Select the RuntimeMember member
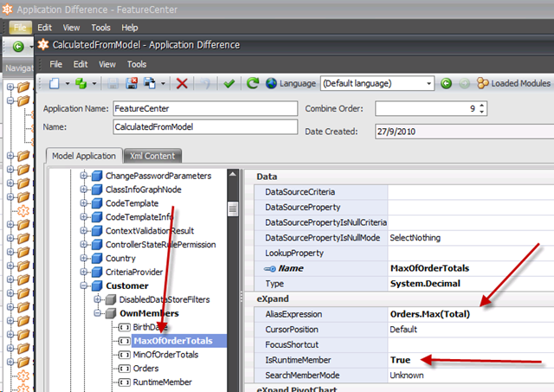 click(163, 382)
